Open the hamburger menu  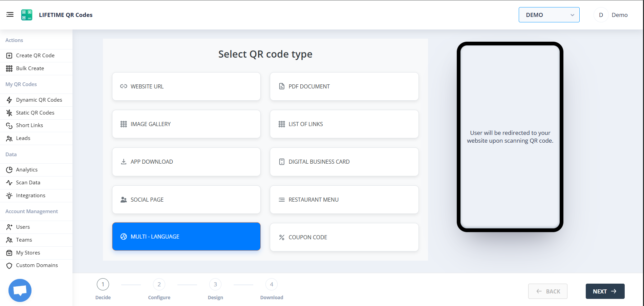[10, 14]
